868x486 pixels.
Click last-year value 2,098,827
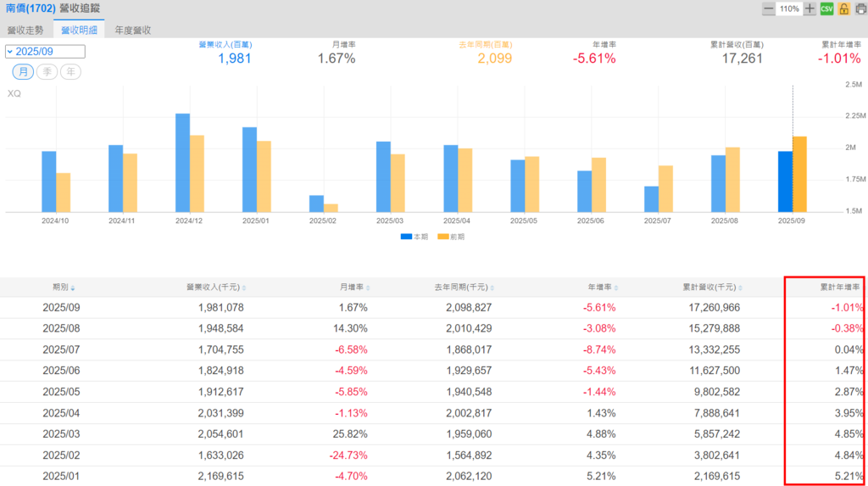469,308
